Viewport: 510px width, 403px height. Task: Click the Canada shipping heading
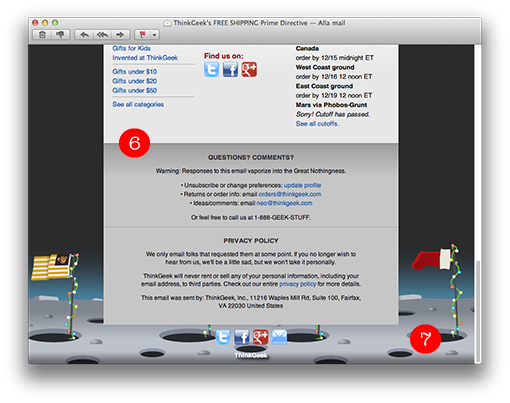[307, 48]
